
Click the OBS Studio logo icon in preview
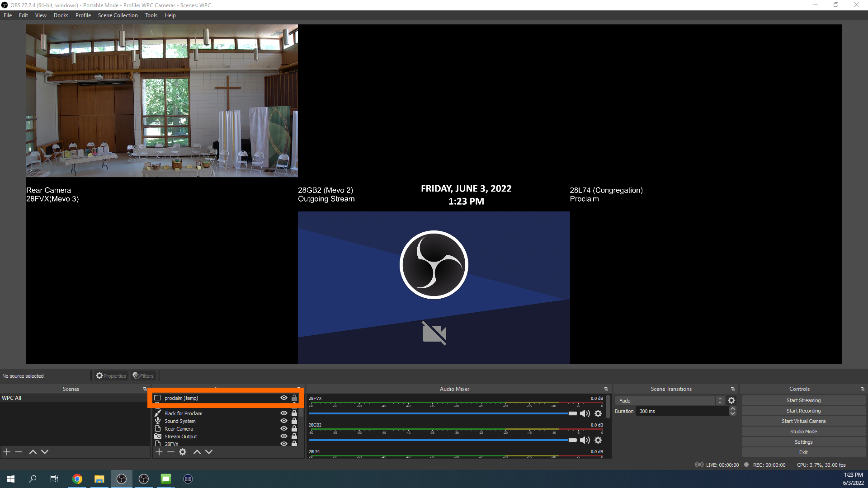[x=434, y=264]
